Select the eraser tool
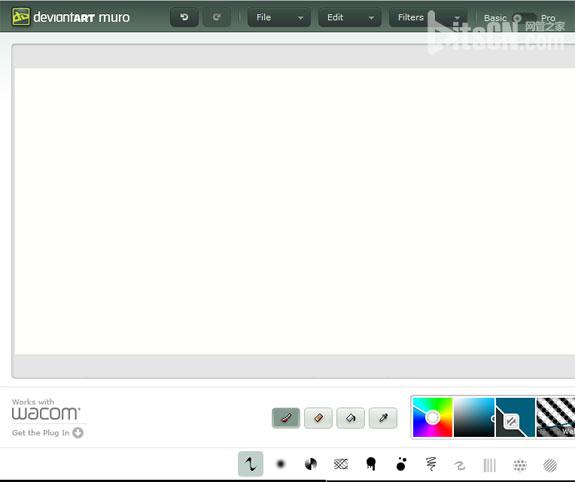Screen dimensions: 575x482 click(318, 418)
